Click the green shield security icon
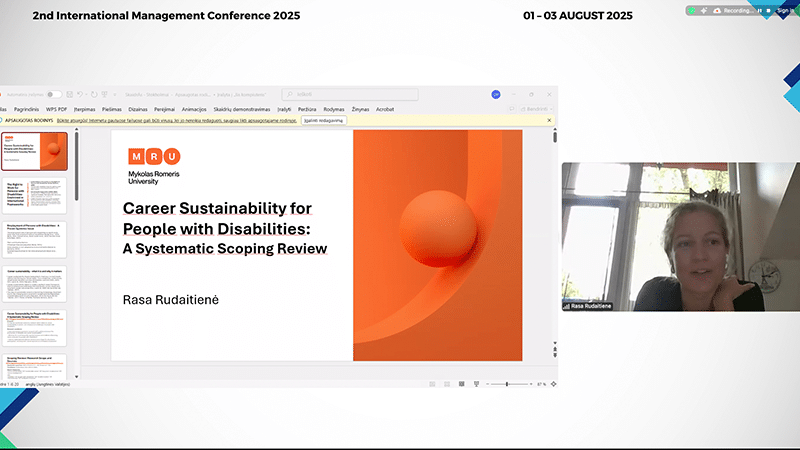The image size is (800, 450). tap(693, 10)
